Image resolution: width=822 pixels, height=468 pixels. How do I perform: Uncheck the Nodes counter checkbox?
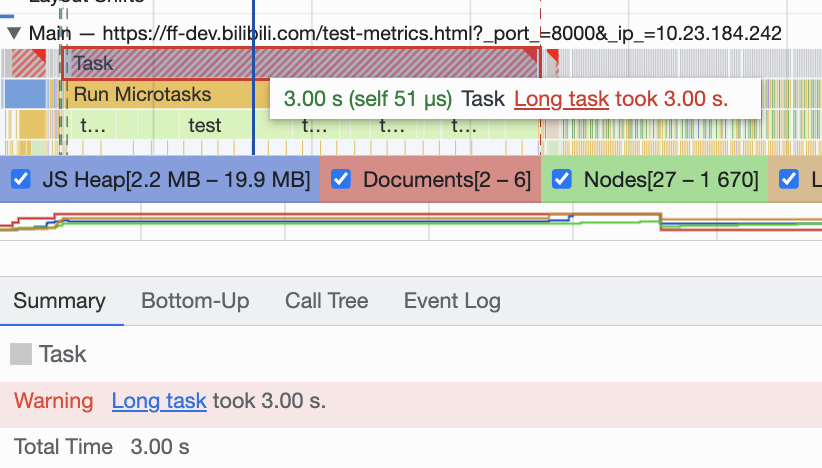pos(561,179)
